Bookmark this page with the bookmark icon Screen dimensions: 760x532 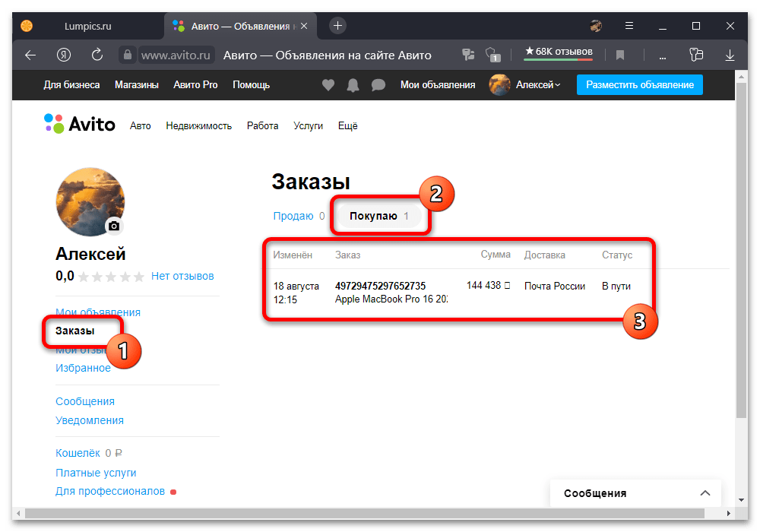tap(619, 55)
